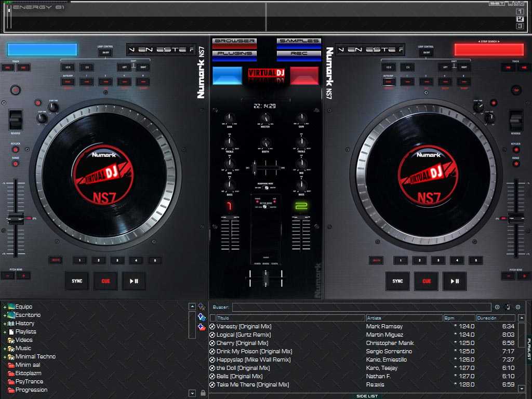Skip to next track on right deck

[524, 67]
